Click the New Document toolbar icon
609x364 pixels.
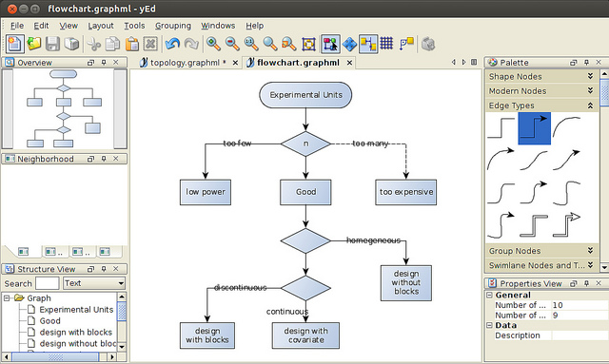pyautogui.click(x=15, y=44)
